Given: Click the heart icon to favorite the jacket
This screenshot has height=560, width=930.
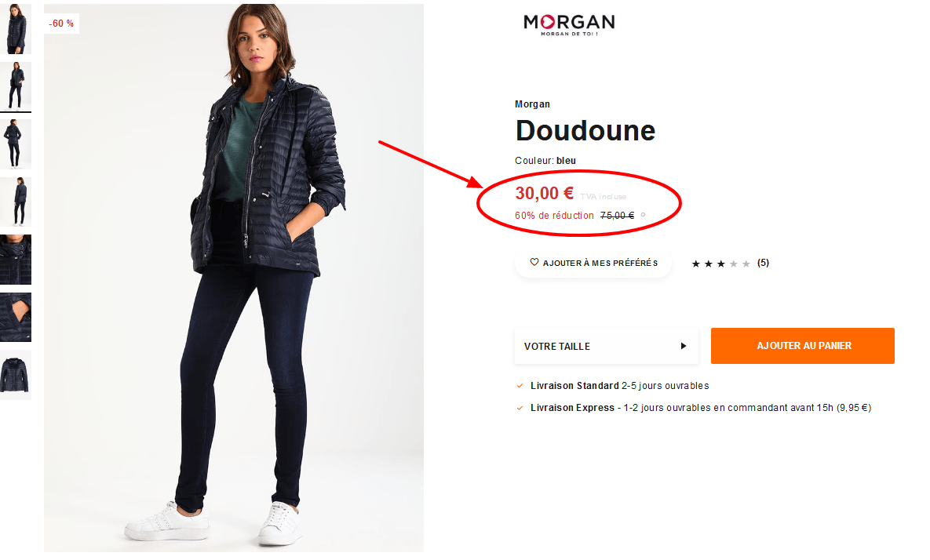Looking at the screenshot, I should [x=534, y=264].
